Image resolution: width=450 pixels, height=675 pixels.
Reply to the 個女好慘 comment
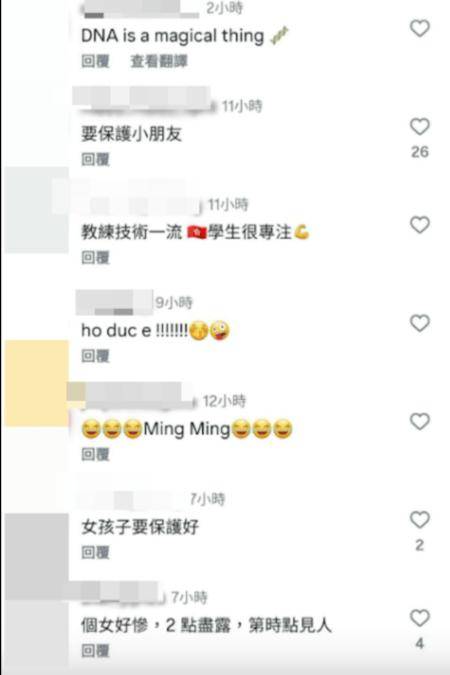[x=95, y=650]
